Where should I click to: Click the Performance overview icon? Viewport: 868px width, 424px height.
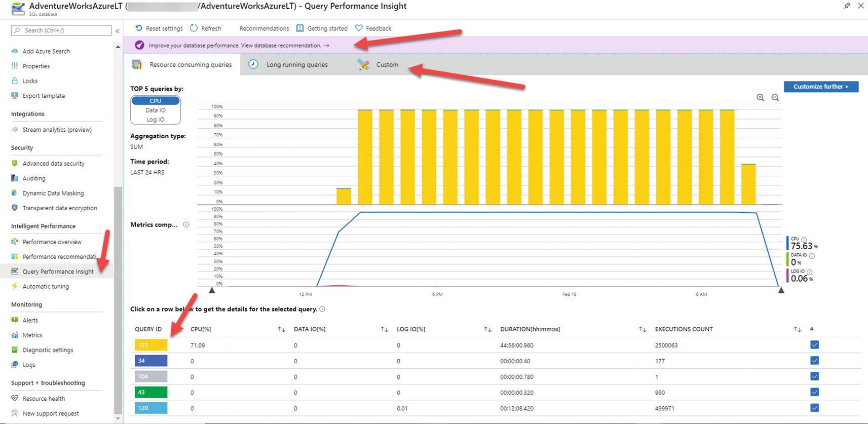click(15, 242)
